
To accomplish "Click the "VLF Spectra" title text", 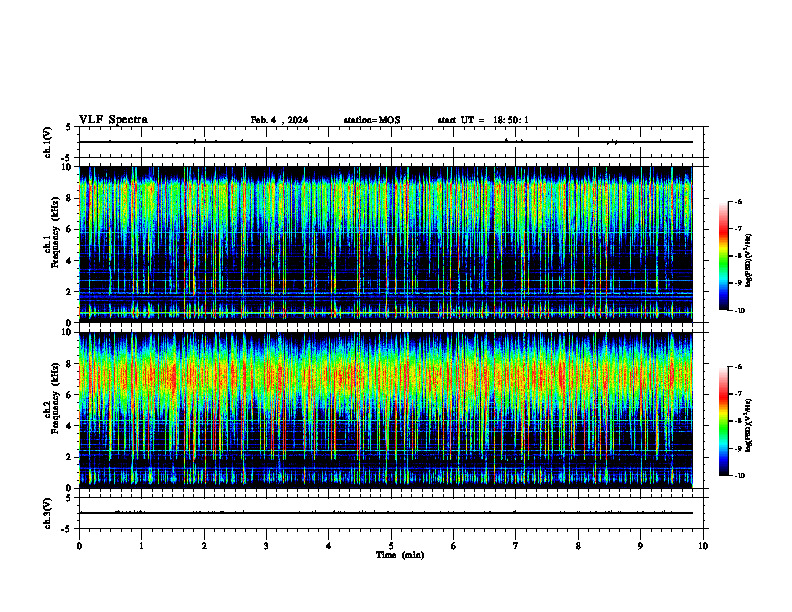I will [113, 120].
